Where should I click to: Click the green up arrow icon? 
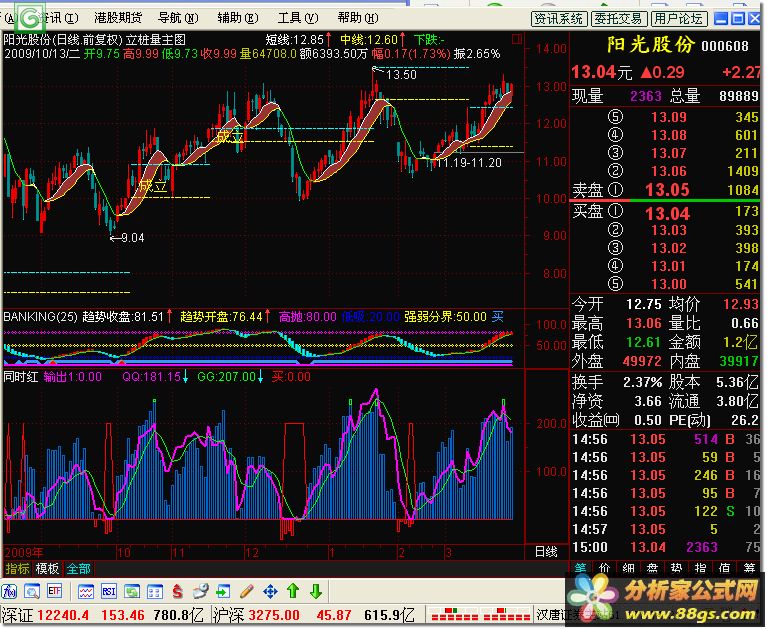293,592
